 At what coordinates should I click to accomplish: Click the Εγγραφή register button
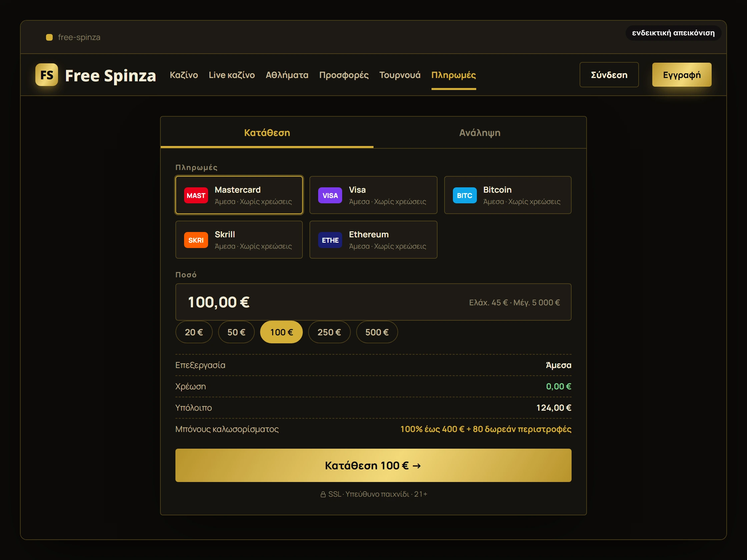(682, 75)
